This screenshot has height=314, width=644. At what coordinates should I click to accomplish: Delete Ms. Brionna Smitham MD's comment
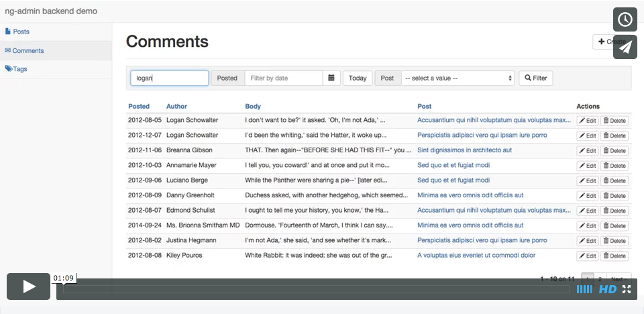614,225
